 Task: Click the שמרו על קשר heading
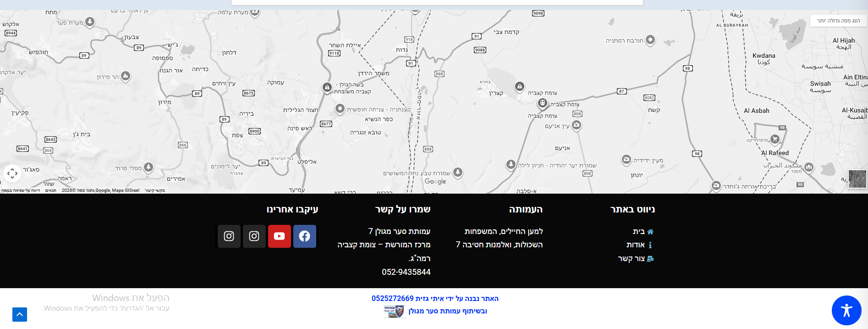403,210
